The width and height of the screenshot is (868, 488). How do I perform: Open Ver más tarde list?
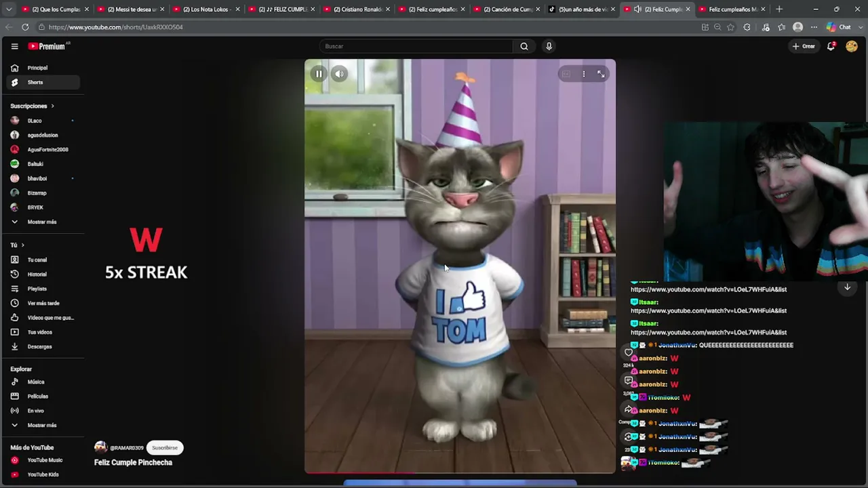(x=43, y=303)
